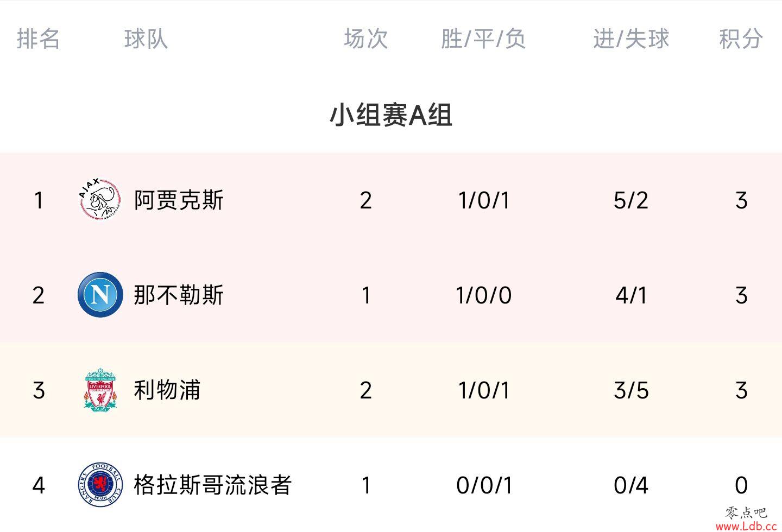Click the 胜/平/负 column header
The height and width of the screenshot is (532, 782).
[x=483, y=39]
